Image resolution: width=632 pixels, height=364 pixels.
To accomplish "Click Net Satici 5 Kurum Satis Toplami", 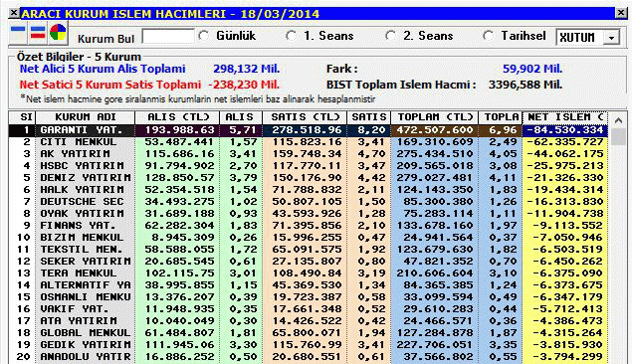I will point(110,85).
